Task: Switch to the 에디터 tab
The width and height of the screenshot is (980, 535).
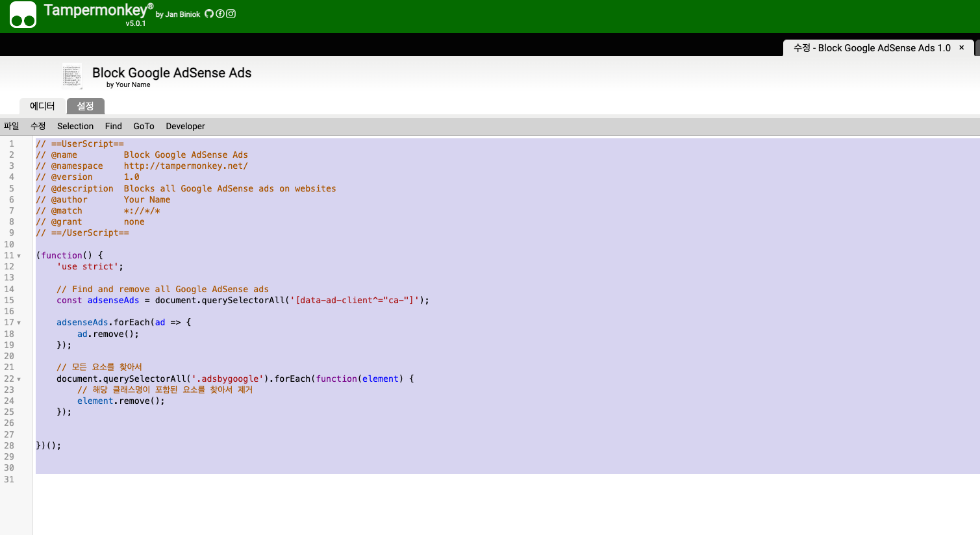Action: [42, 106]
